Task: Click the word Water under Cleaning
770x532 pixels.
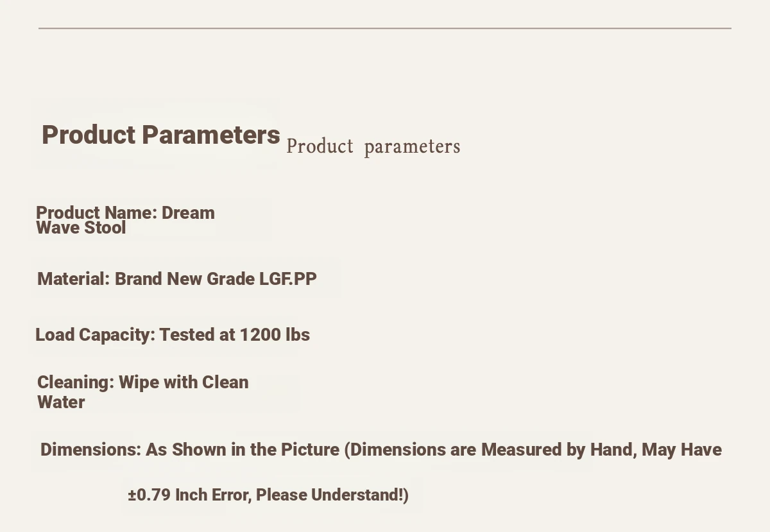Action: [x=61, y=402]
